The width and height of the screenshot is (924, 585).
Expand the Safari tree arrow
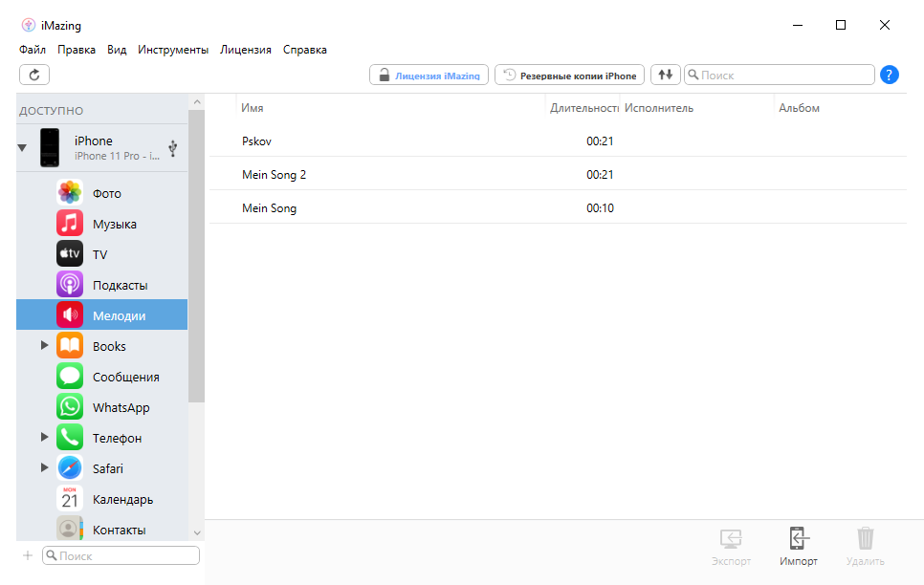[44, 467]
